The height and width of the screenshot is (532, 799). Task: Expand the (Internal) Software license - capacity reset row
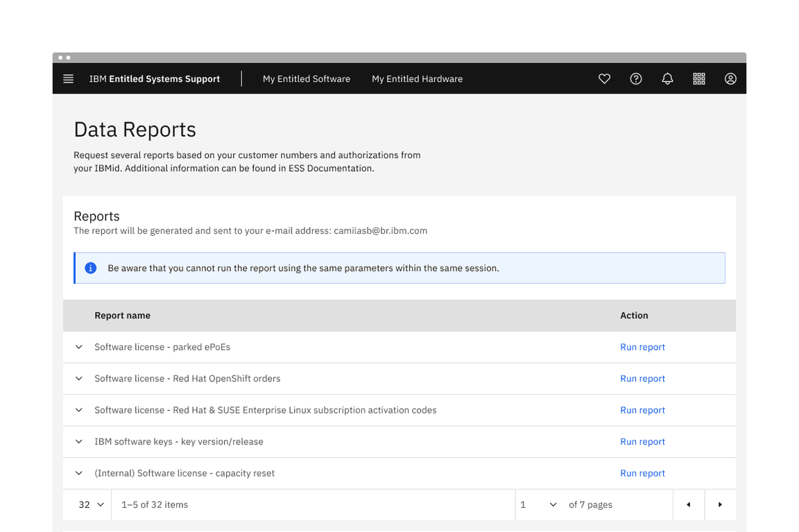[x=78, y=473]
